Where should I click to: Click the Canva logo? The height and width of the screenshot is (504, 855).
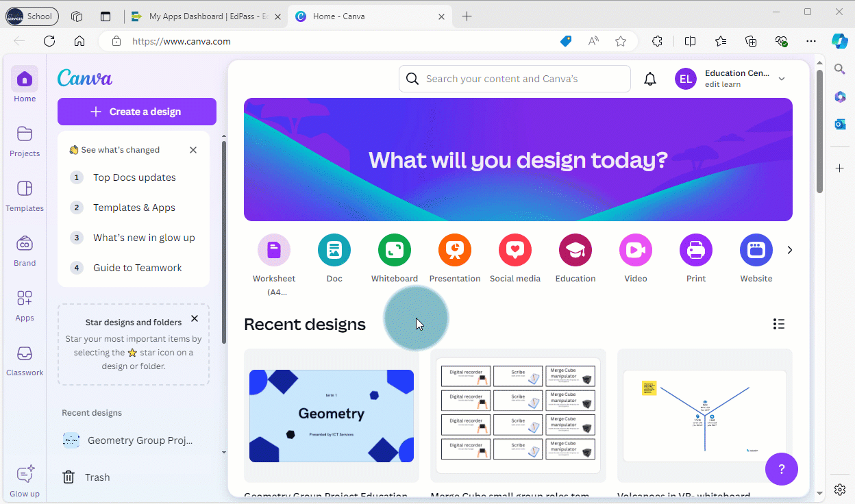85,78
